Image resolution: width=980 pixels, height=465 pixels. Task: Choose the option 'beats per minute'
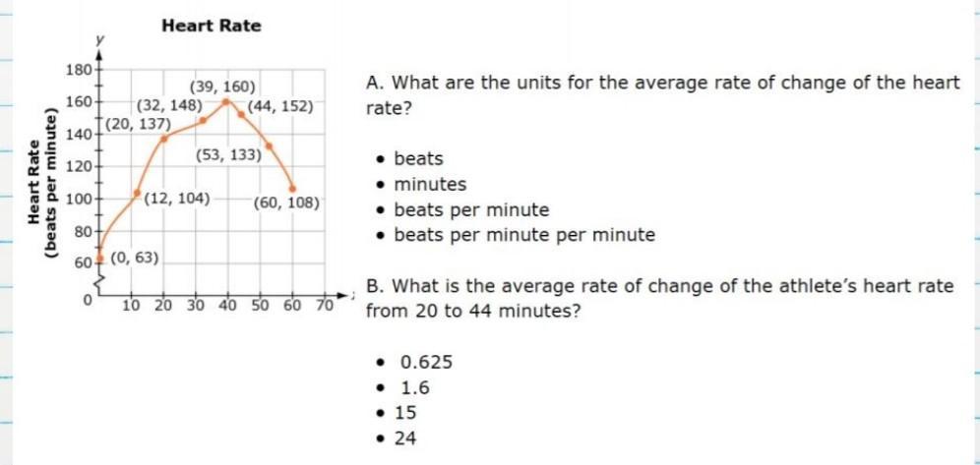pos(471,210)
